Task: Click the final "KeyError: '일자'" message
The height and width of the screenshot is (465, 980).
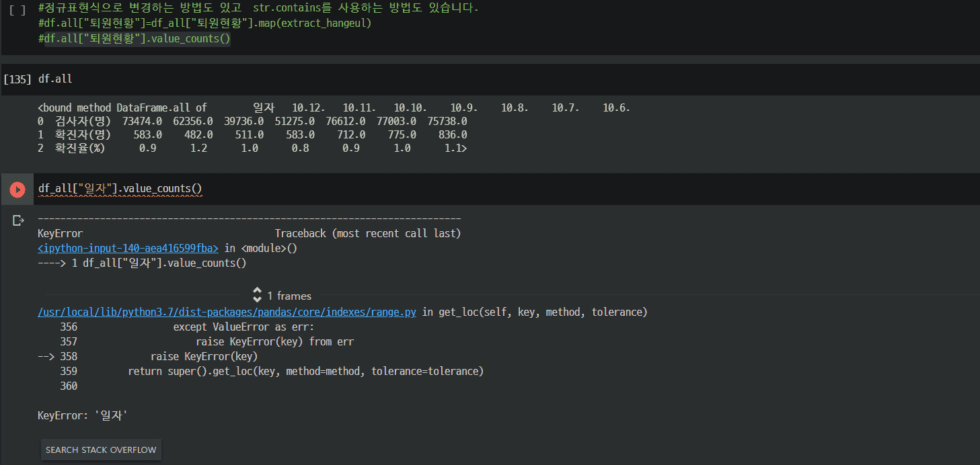Action: coord(83,415)
